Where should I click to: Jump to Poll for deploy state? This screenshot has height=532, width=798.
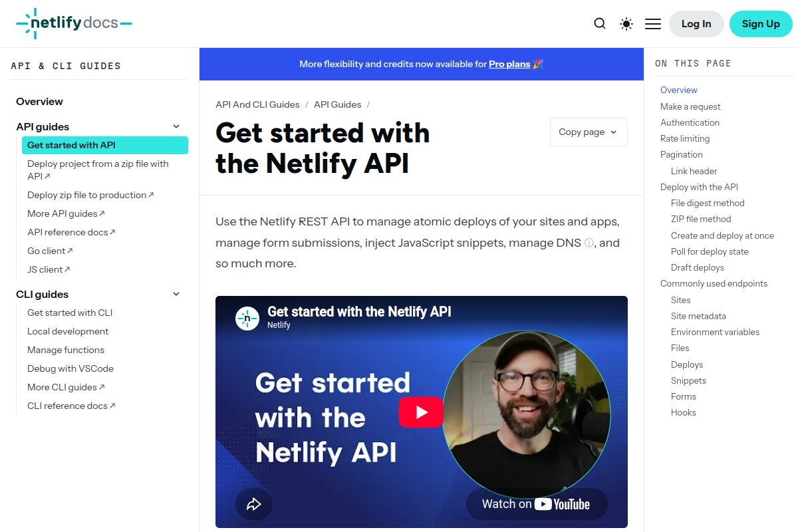click(710, 251)
